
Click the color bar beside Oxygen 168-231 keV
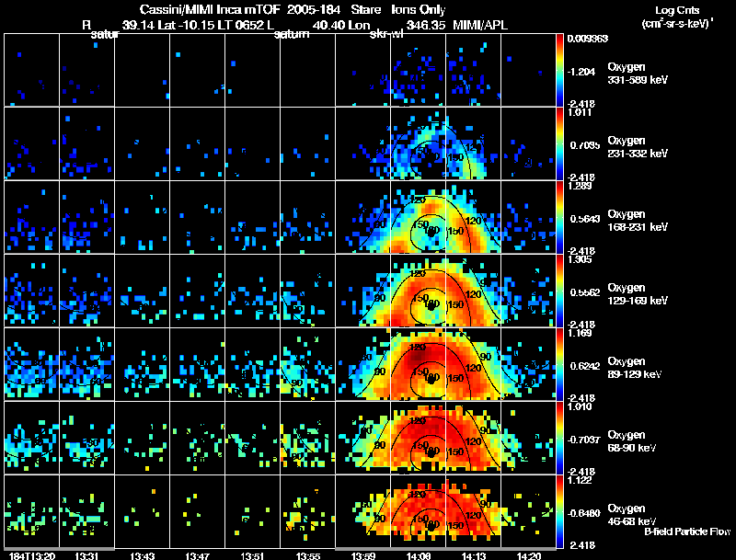click(559, 217)
